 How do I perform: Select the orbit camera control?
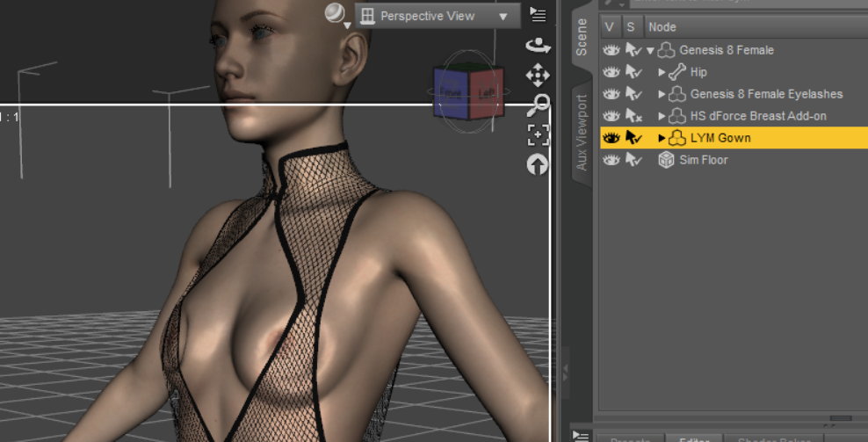click(x=538, y=45)
